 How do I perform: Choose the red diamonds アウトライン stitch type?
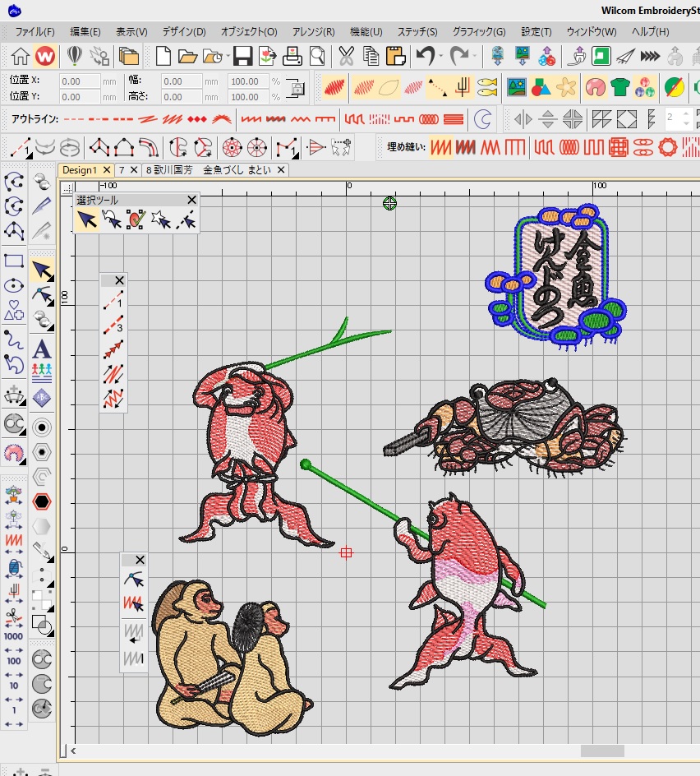point(197,119)
